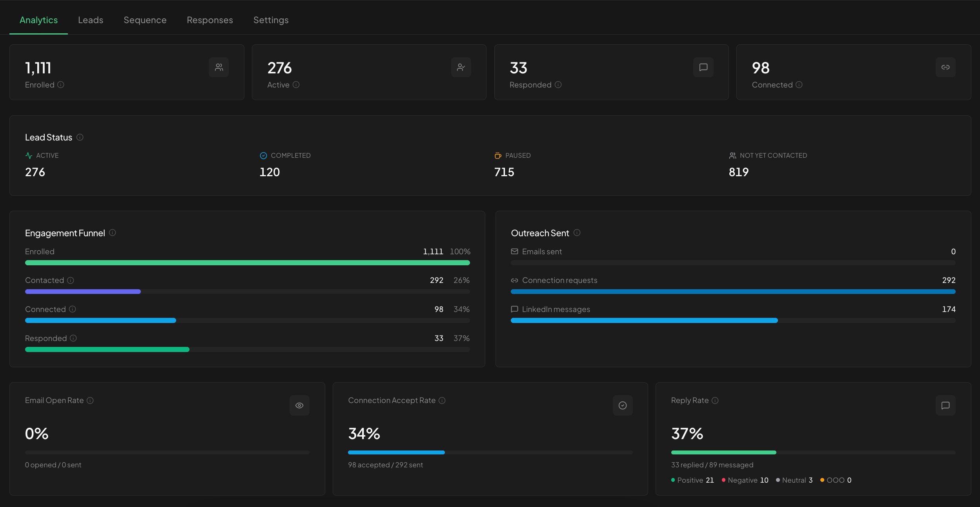The height and width of the screenshot is (507, 980).
Task: Click info icon next to funnel Connected row
Action: coord(73,309)
